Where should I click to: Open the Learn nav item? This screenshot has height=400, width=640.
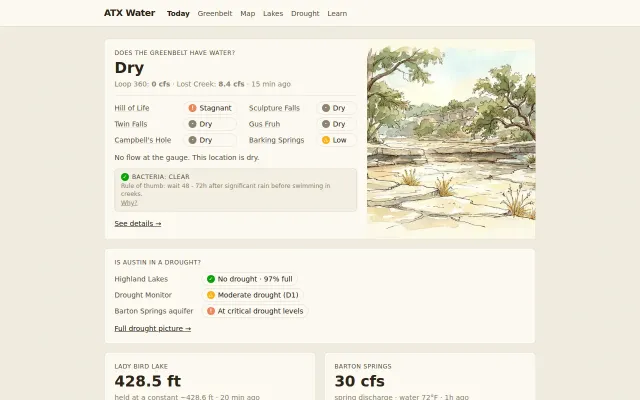(x=337, y=13)
